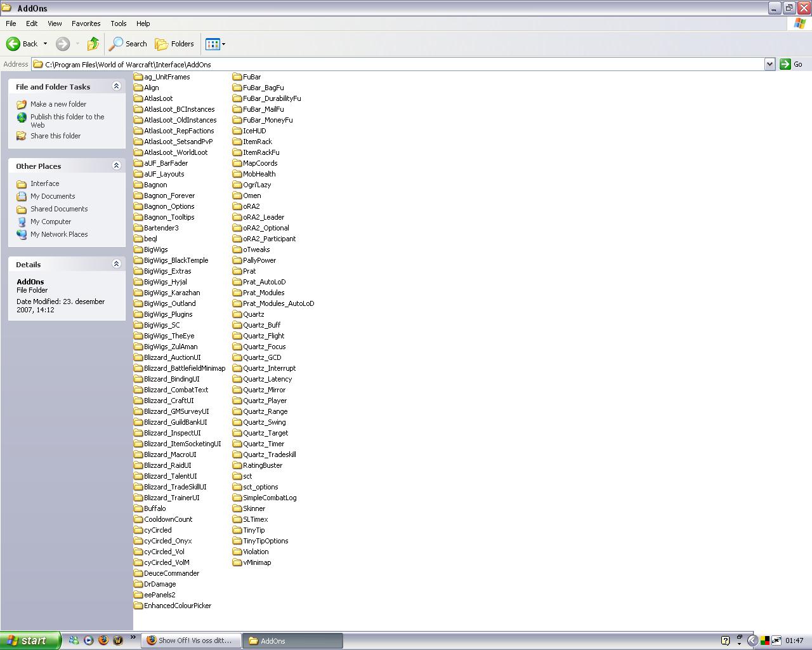Select the cyCircled folder icon
812x650 pixels.
point(138,530)
